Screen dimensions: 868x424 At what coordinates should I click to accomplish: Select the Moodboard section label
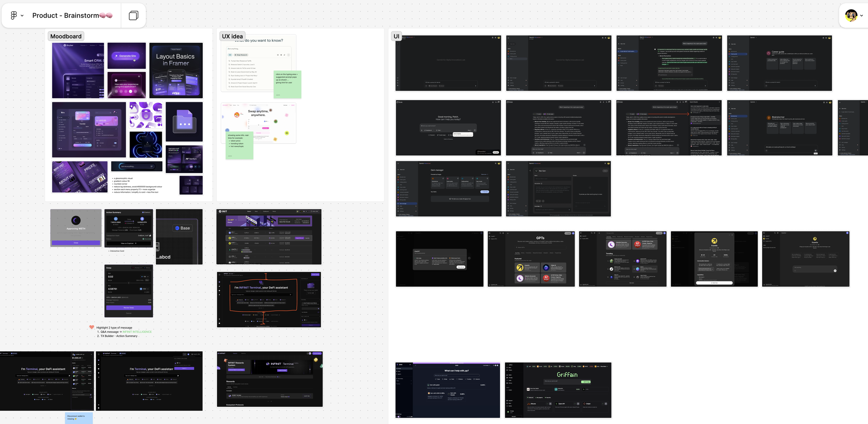tap(66, 36)
